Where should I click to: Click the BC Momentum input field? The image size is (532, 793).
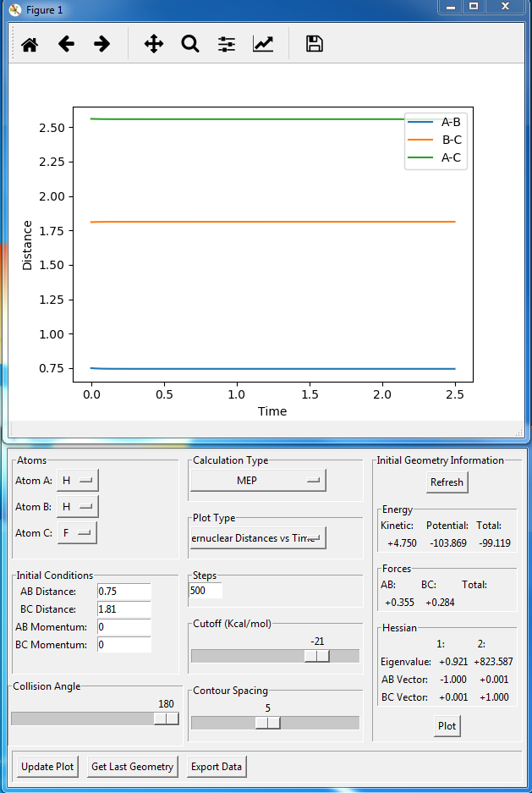pos(124,645)
